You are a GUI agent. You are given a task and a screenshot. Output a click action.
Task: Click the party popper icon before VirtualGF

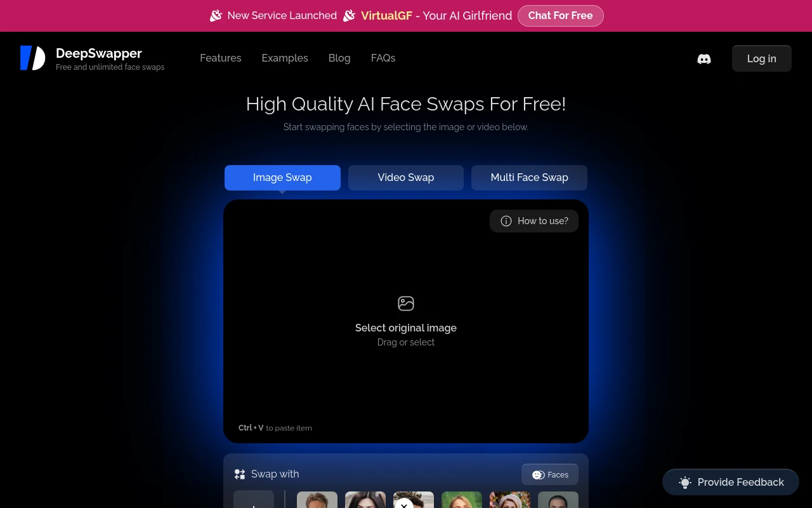[x=349, y=15]
